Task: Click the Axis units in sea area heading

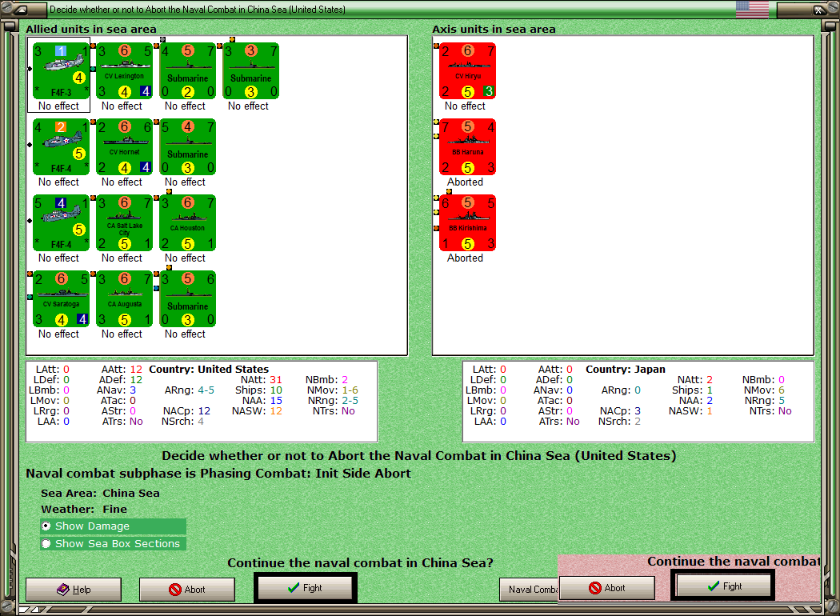Action: click(x=494, y=29)
